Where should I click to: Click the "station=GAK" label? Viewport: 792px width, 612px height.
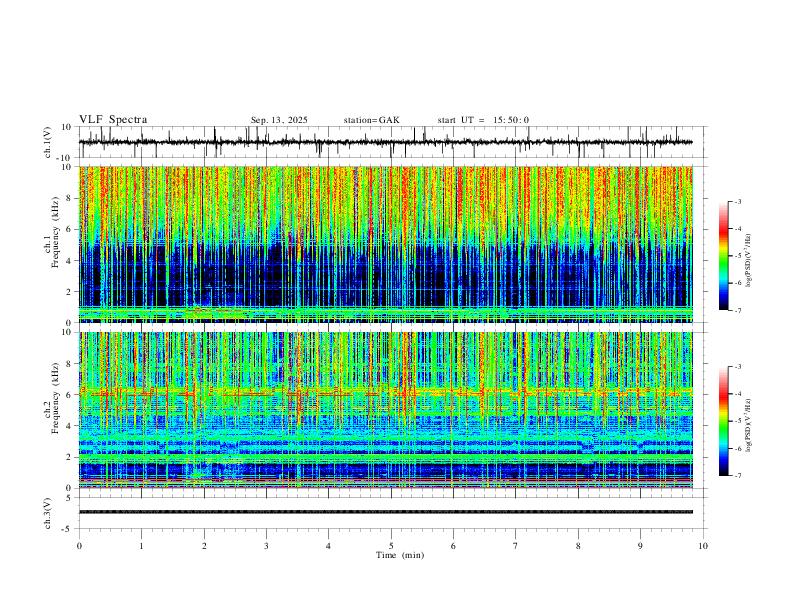[371, 120]
